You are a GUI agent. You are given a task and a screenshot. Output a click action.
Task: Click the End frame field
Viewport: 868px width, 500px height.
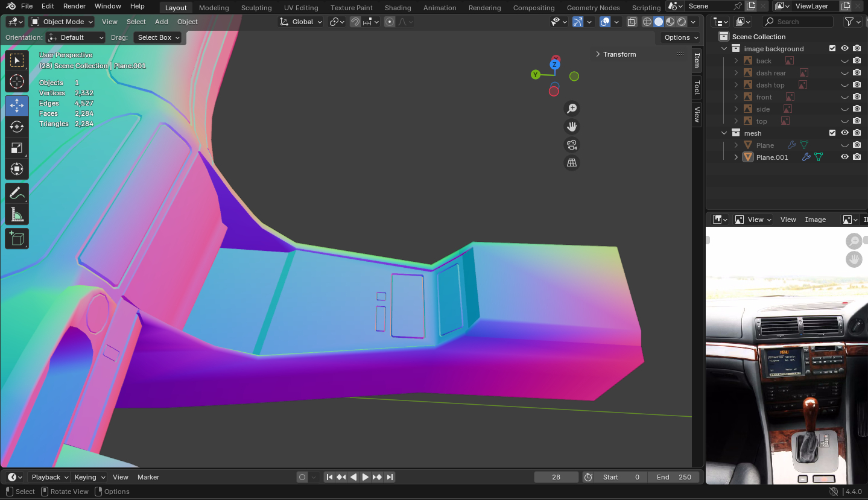[x=674, y=477]
